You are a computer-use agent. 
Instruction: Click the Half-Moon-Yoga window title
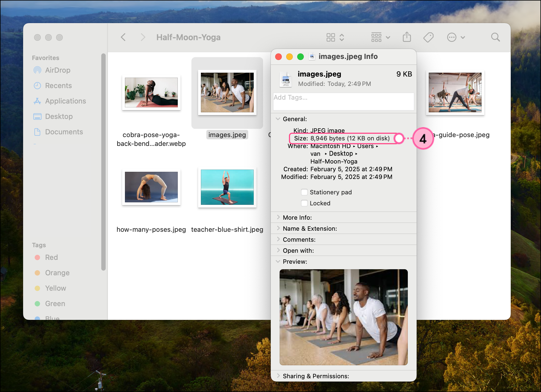pos(188,37)
